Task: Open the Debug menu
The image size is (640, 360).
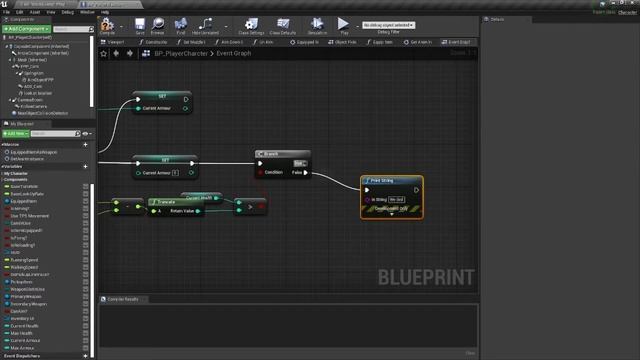Action: point(67,12)
